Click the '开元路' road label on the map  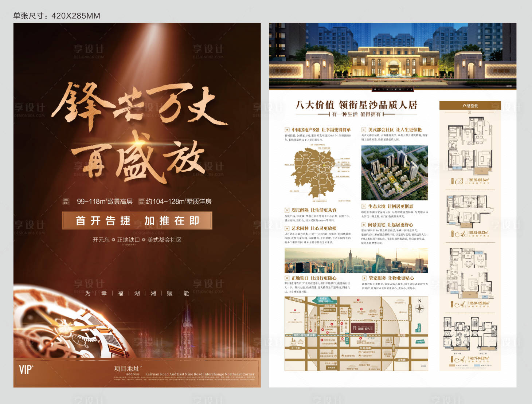point(401,335)
